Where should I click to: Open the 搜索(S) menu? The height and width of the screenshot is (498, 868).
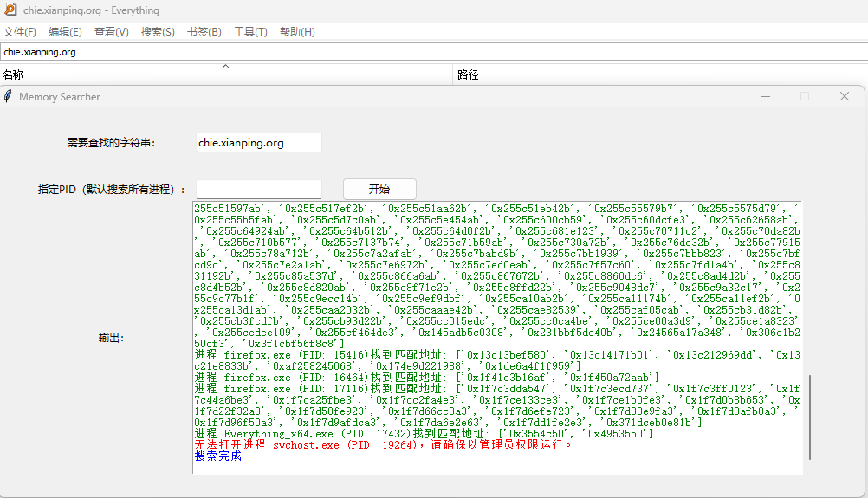(158, 32)
